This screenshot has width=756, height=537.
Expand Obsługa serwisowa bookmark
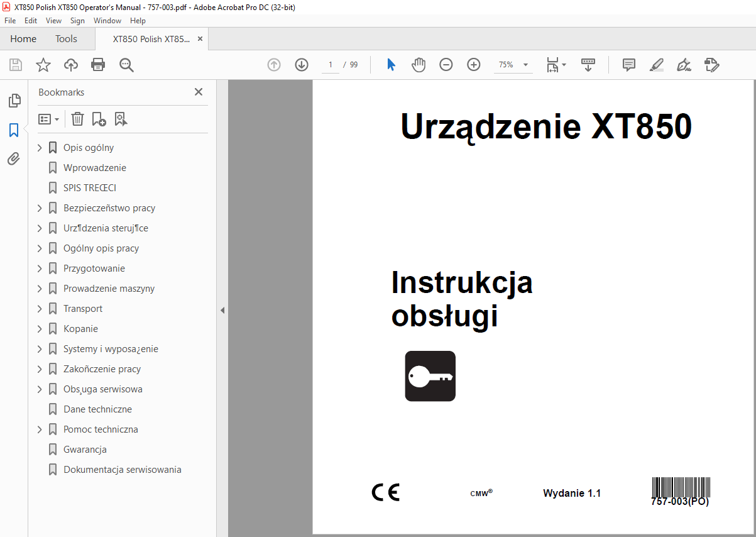point(40,389)
